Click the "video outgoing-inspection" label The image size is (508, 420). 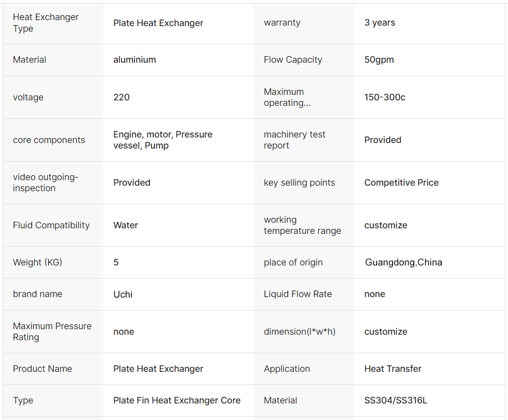[x=46, y=183]
